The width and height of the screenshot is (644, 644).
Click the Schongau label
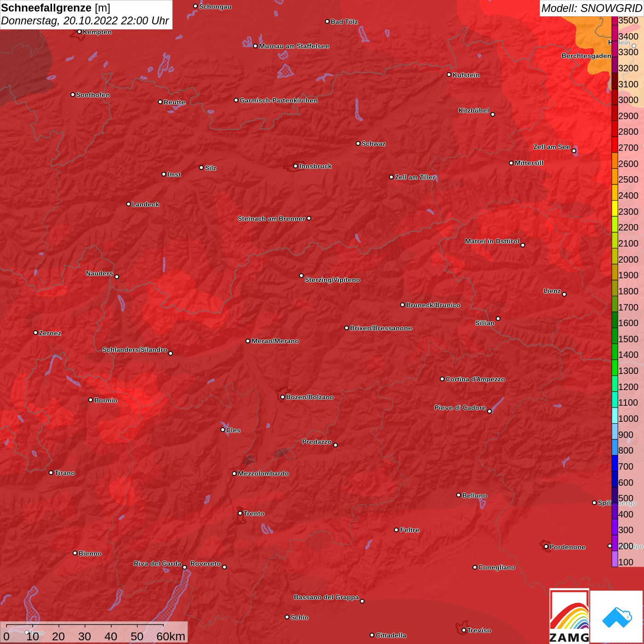[x=215, y=6]
